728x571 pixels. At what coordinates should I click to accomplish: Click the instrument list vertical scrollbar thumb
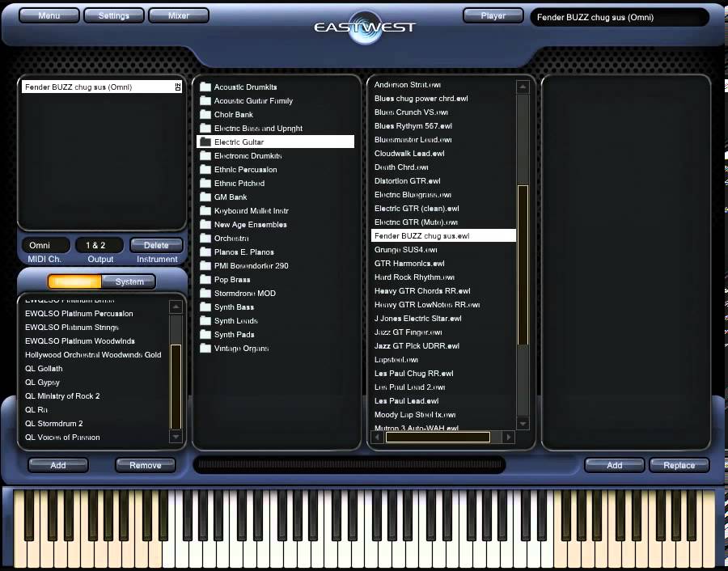tap(523, 265)
